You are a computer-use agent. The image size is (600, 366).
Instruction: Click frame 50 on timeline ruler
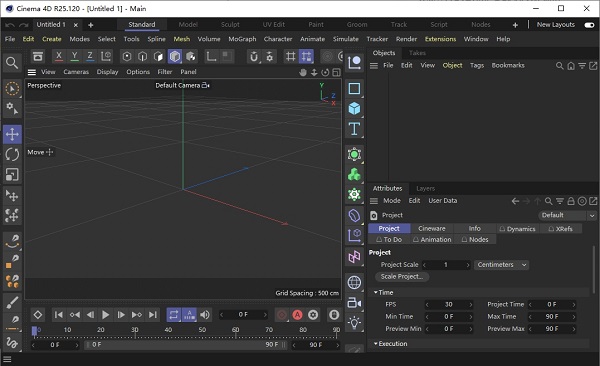(202, 330)
